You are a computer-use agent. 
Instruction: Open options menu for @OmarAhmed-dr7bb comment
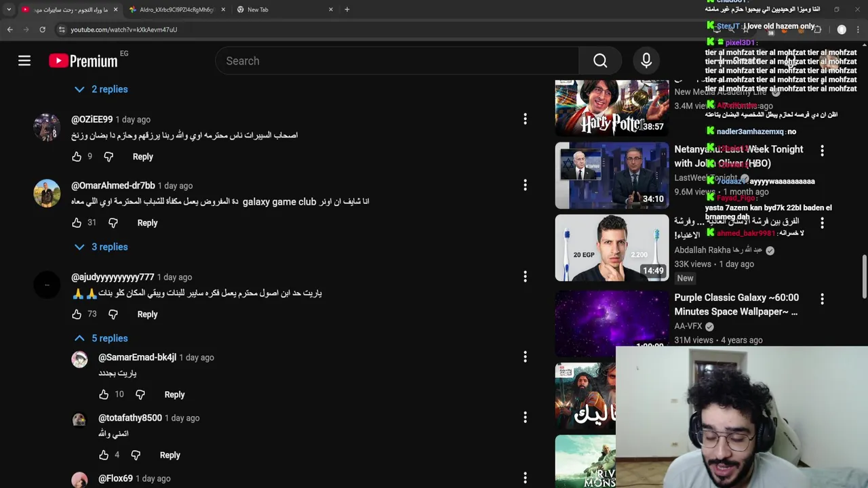tap(525, 185)
